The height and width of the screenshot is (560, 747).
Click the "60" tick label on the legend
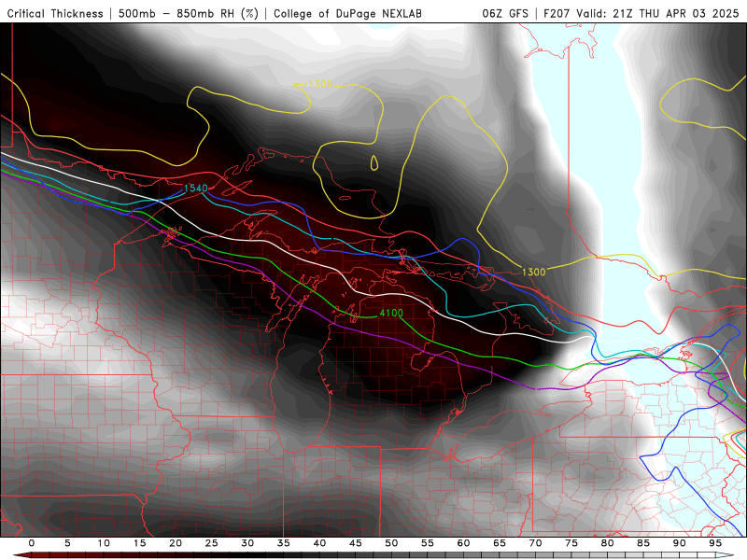pyautogui.click(x=463, y=543)
